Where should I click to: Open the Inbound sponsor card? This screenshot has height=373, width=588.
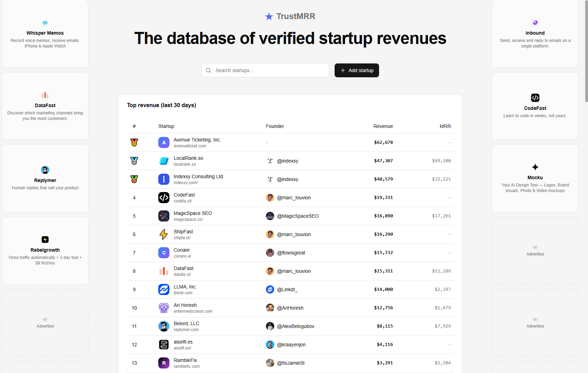[535, 34]
